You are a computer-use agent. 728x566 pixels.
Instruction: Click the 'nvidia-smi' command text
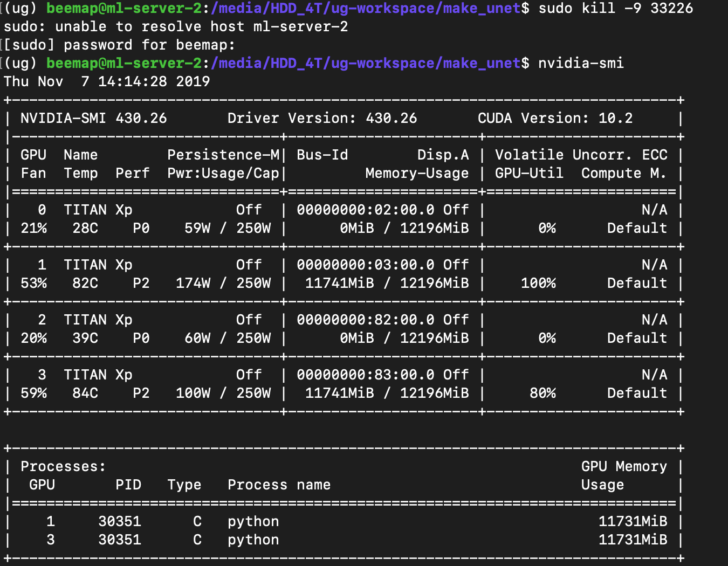point(581,63)
